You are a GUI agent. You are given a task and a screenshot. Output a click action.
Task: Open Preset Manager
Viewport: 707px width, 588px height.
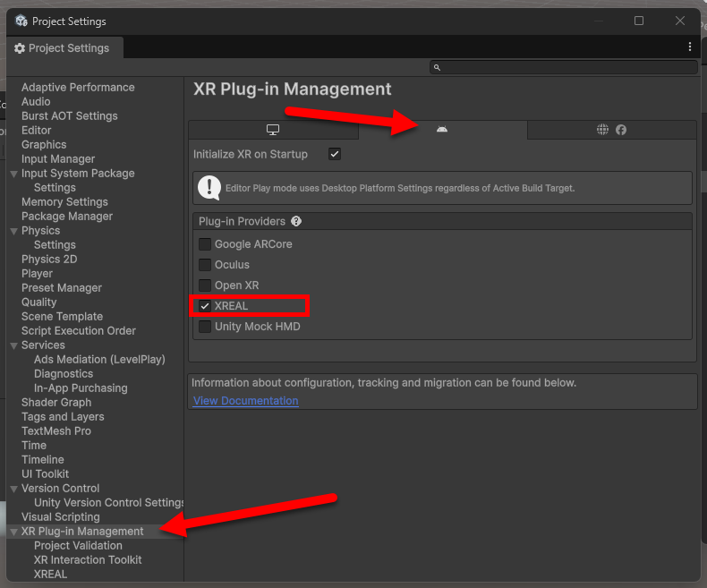coord(62,287)
